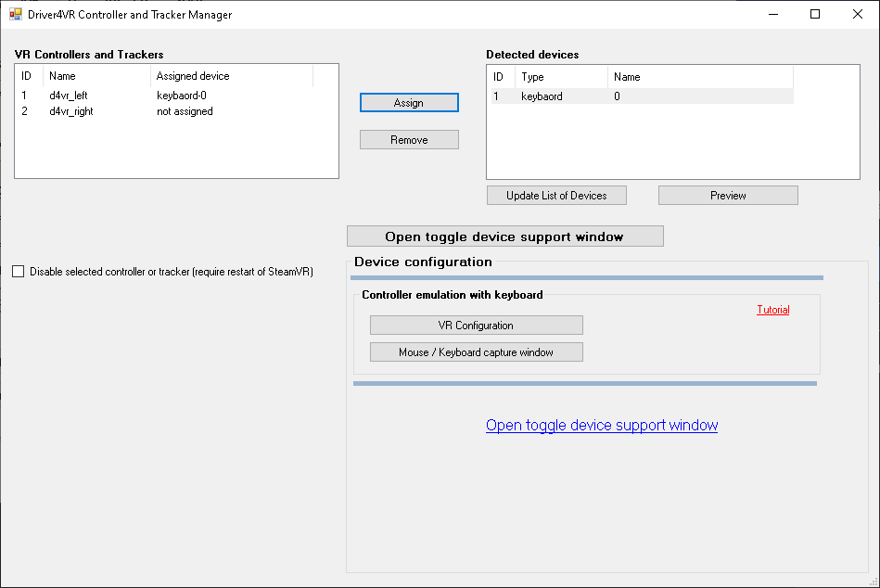Open the device Preview
Viewport: 880px width, 588px height.
pyautogui.click(x=728, y=196)
